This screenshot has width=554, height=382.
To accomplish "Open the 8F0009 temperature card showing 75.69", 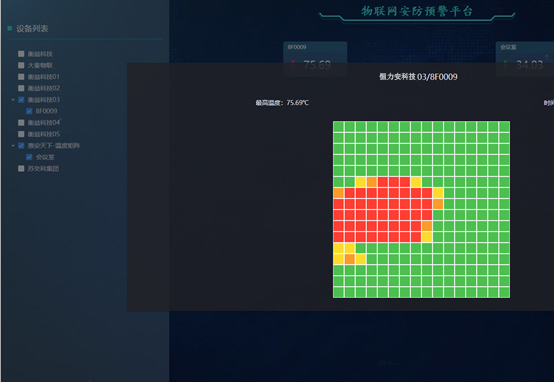I will pyautogui.click(x=315, y=59).
